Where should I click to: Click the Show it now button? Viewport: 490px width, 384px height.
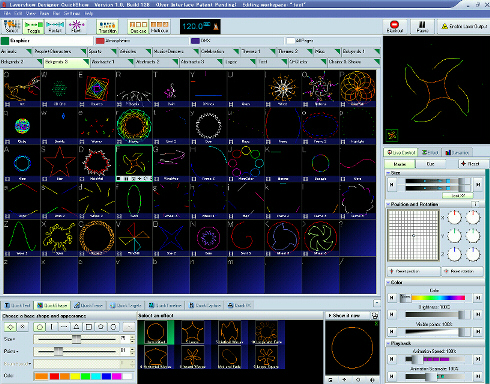347,315
